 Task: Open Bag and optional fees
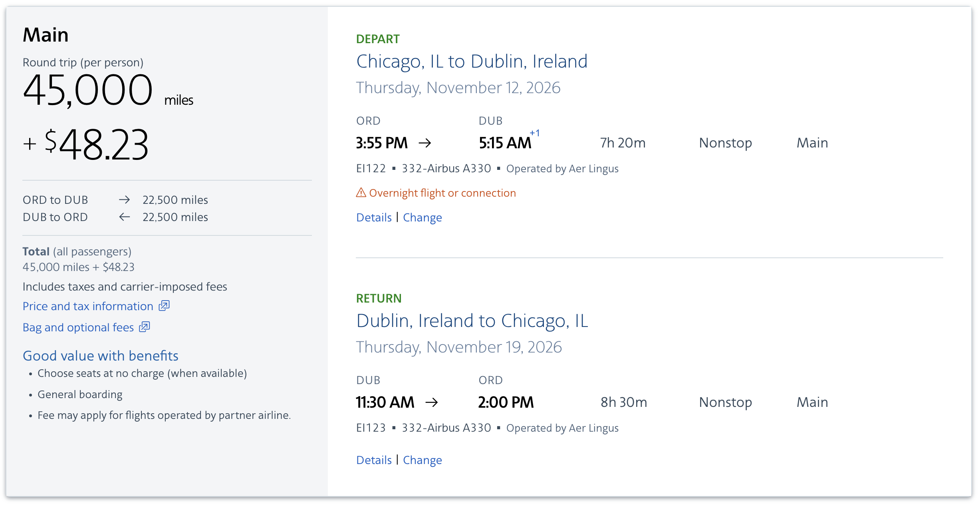coord(78,327)
